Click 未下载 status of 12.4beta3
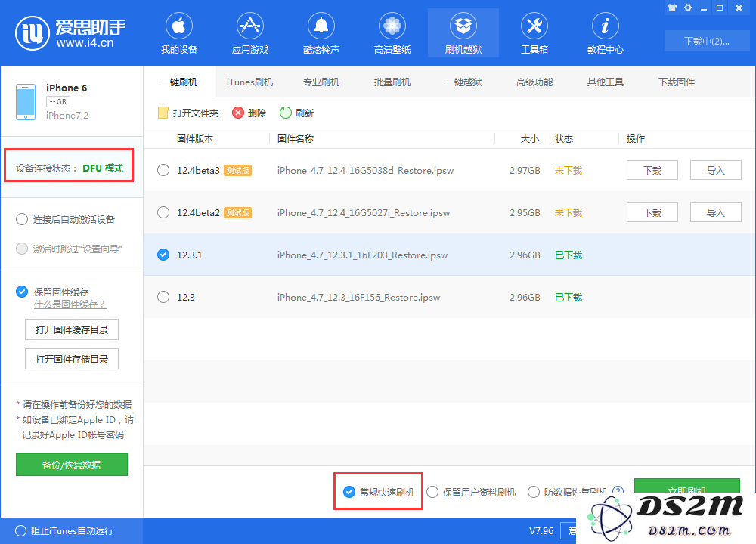 point(569,170)
